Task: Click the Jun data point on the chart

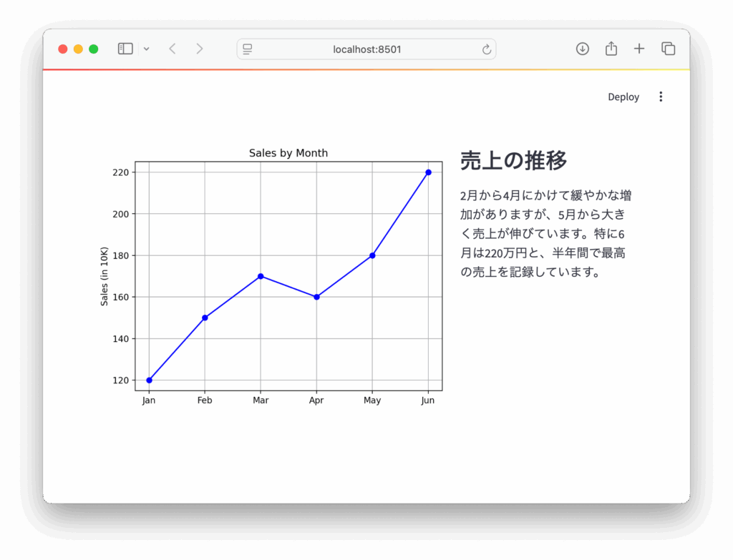Action: click(428, 172)
